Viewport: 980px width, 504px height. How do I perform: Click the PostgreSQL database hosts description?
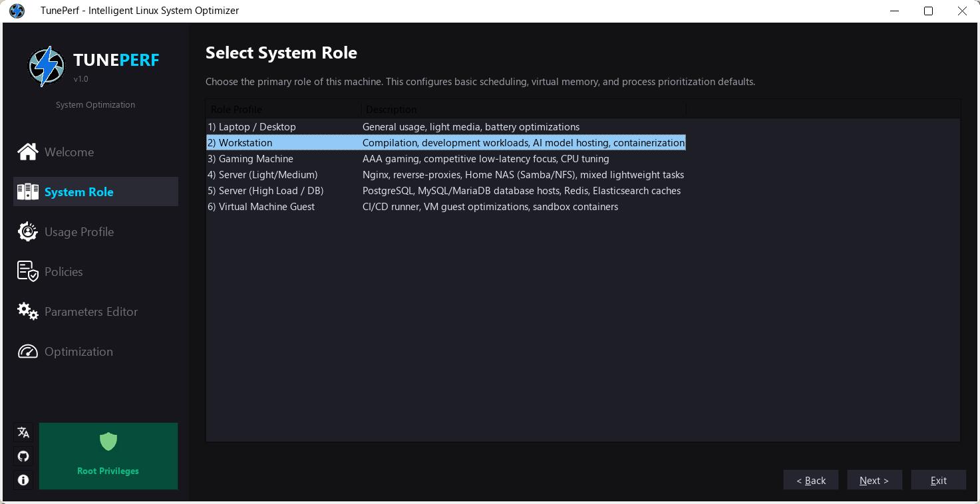pos(522,191)
